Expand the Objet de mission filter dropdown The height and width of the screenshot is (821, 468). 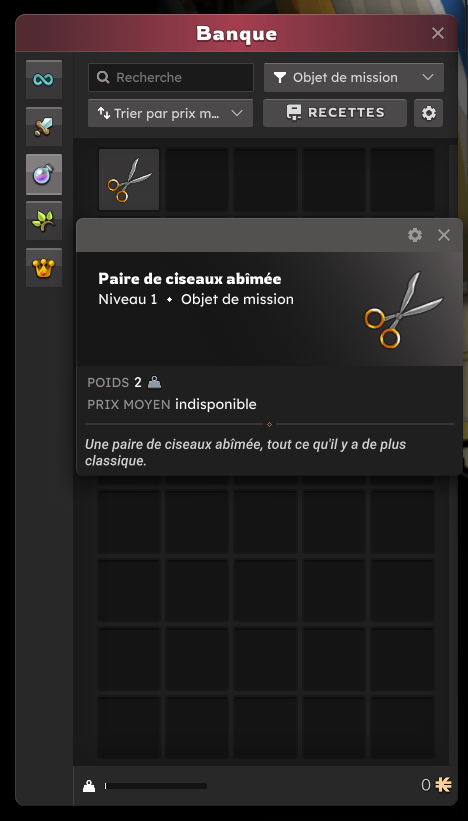tap(354, 77)
